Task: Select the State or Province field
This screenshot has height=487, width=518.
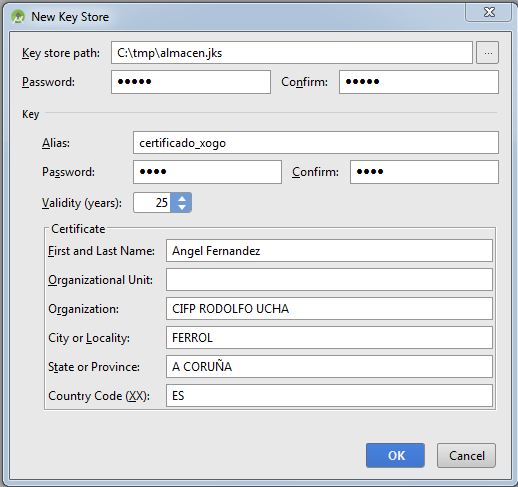Action: coord(329,367)
